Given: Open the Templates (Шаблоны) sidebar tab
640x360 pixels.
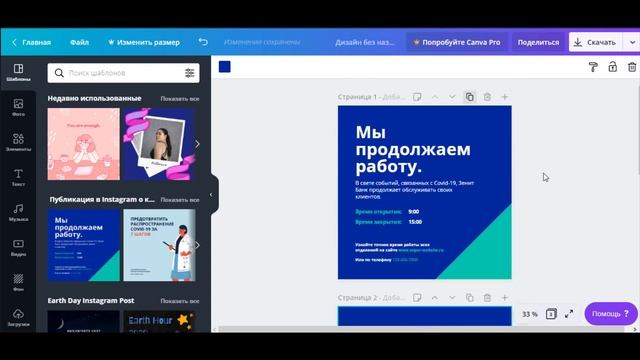Looking at the screenshot, I should coord(18,73).
